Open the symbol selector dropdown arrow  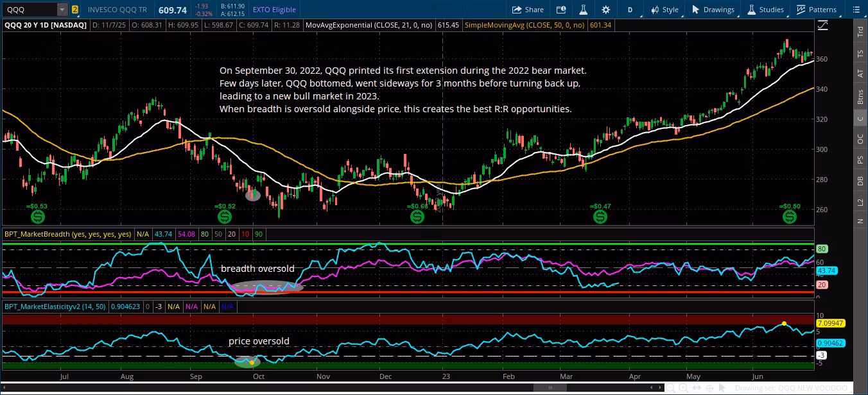[62, 10]
